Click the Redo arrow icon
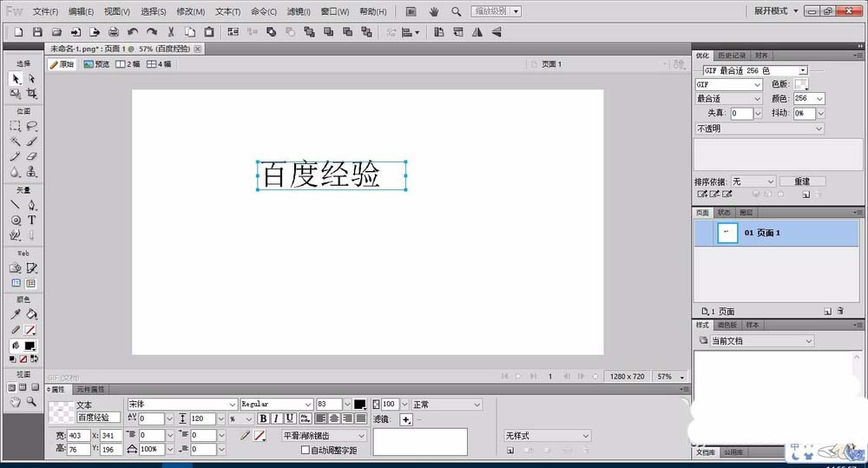The height and width of the screenshot is (468, 868). 152,32
